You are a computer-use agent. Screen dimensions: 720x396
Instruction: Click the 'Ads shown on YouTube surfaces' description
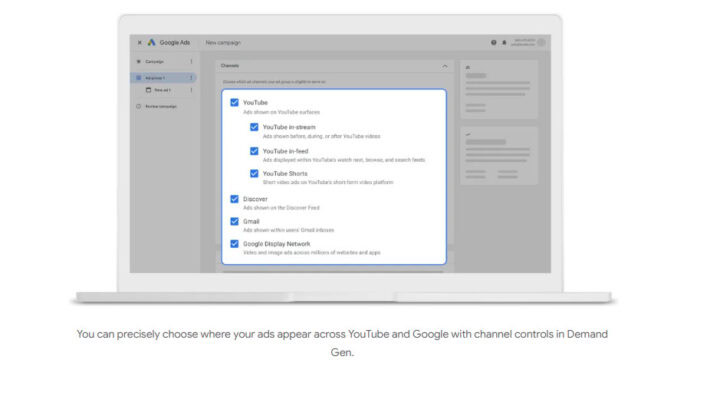click(281, 112)
